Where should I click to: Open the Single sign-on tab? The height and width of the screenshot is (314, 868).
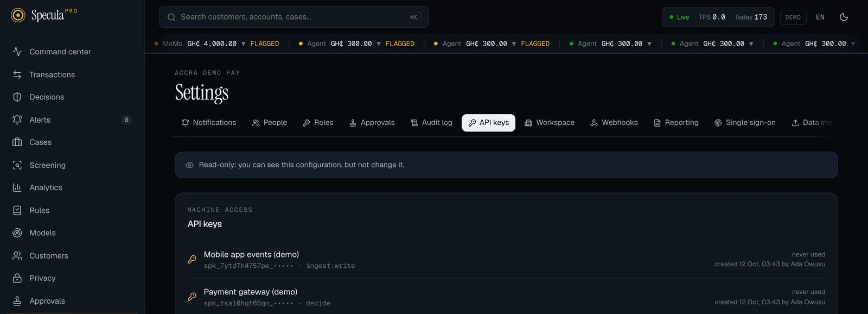[745, 123]
